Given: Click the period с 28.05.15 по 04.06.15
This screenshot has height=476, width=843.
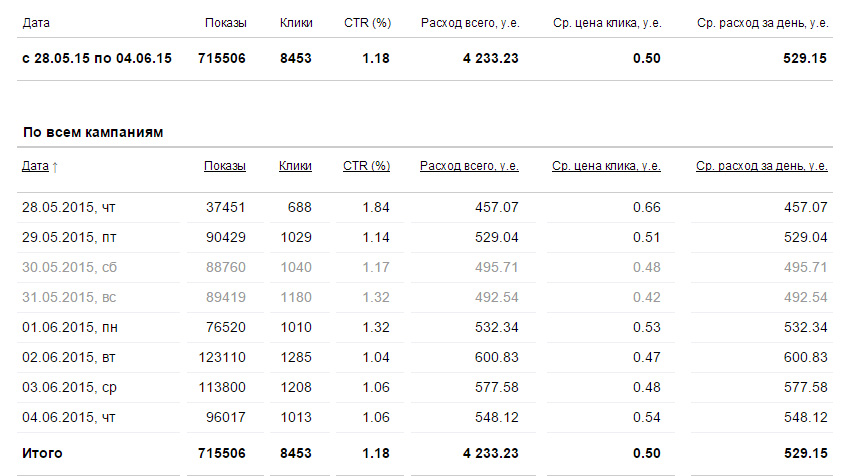Looking at the screenshot, I should click(x=97, y=58).
